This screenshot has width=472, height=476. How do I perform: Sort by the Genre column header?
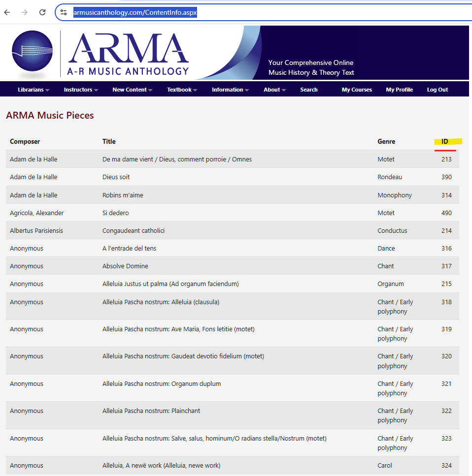386,141
